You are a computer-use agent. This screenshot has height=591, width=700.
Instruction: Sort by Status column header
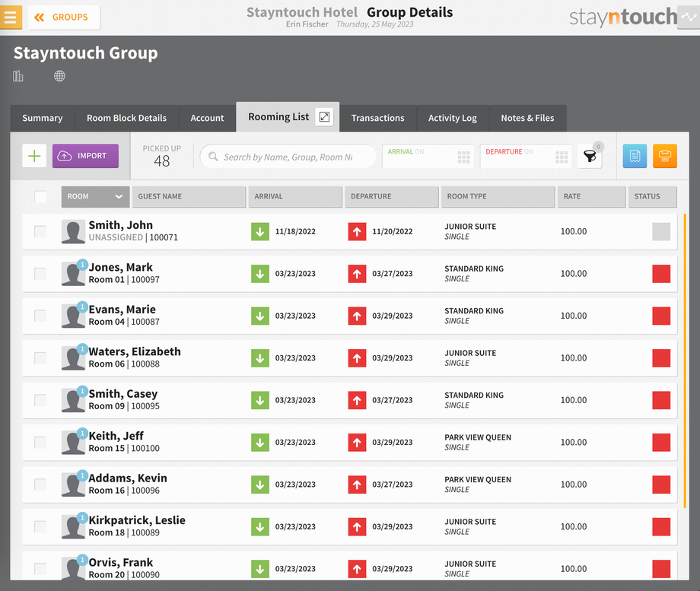coord(652,196)
